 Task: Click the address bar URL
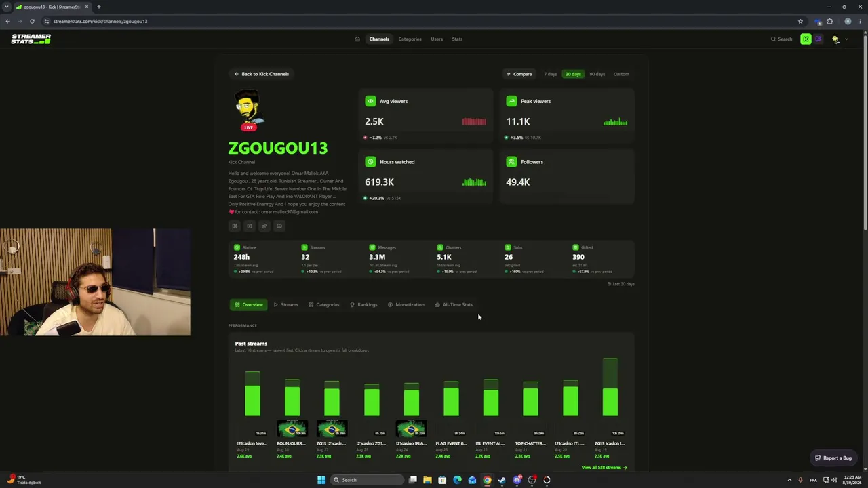100,21
